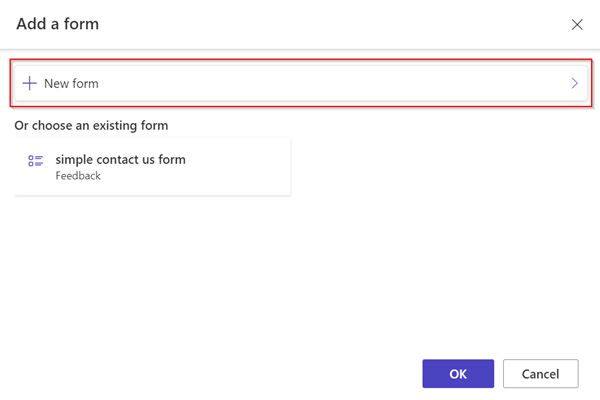Confirm selection with the OK button
Image resolution: width=600 pixels, height=400 pixels.
click(x=458, y=374)
